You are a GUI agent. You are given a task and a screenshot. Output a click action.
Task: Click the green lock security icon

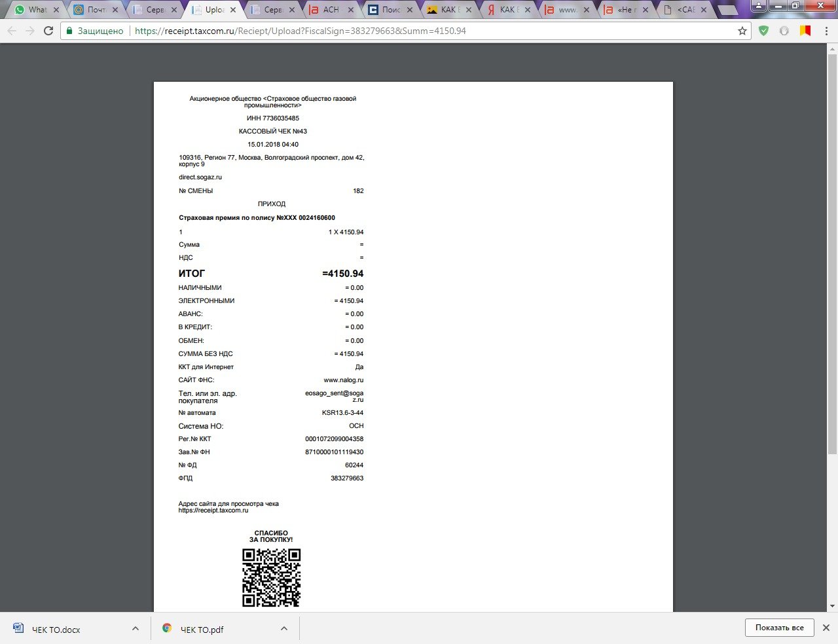(x=69, y=31)
